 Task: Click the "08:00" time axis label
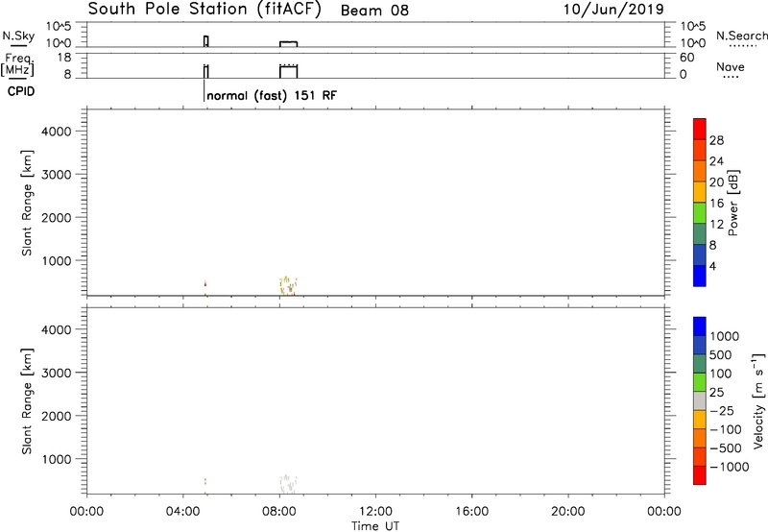279,512
